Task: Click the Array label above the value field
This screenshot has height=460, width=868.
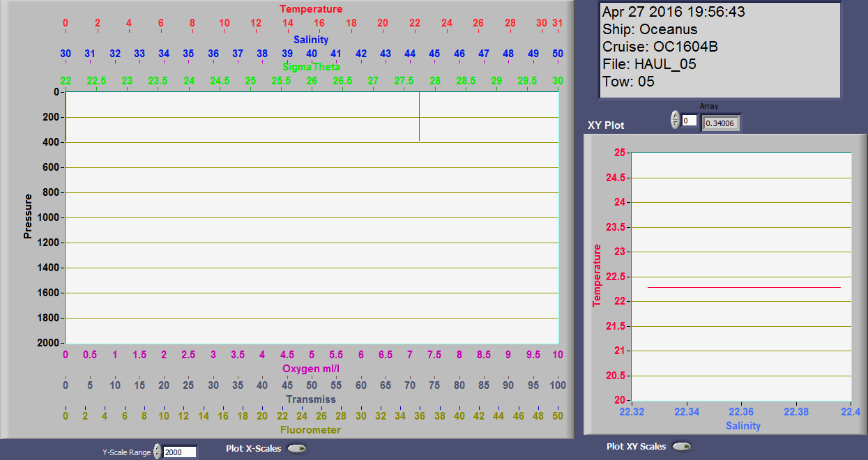Action: point(709,107)
